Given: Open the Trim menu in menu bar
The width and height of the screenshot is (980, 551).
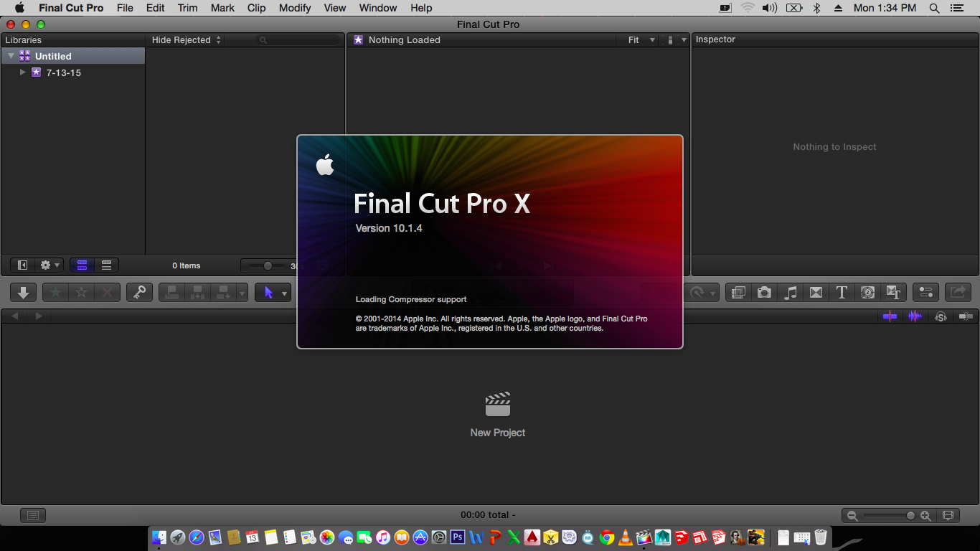Looking at the screenshot, I should pyautogui.click(x=187, y=8).
